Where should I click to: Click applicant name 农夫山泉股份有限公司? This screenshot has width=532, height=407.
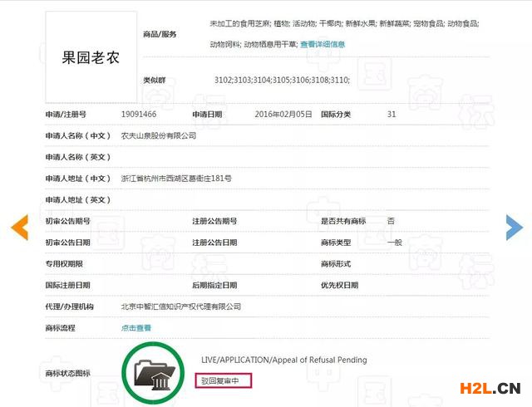[158, 135]
